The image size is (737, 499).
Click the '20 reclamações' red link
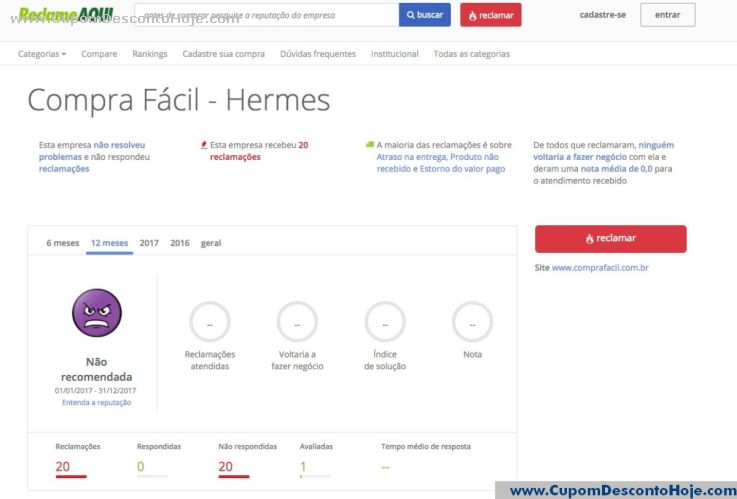tap(259, 151)
